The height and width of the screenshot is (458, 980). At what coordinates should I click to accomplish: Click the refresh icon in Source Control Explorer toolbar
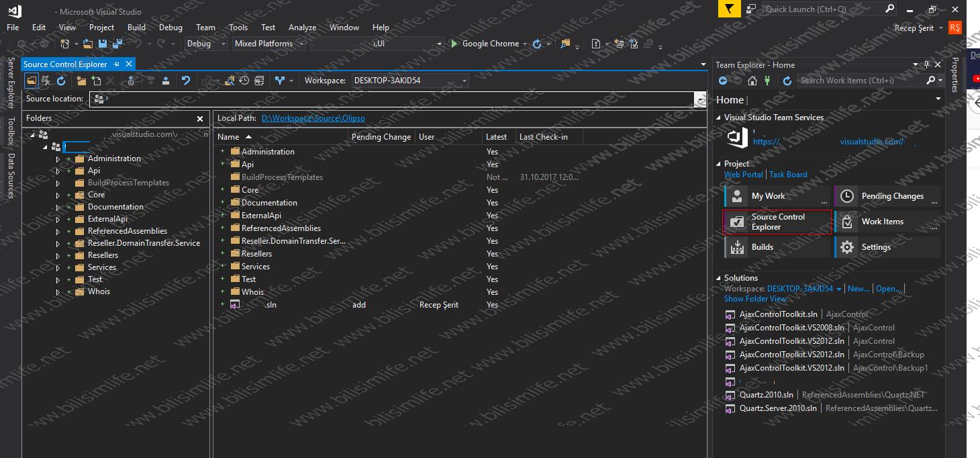coord(61,81)
